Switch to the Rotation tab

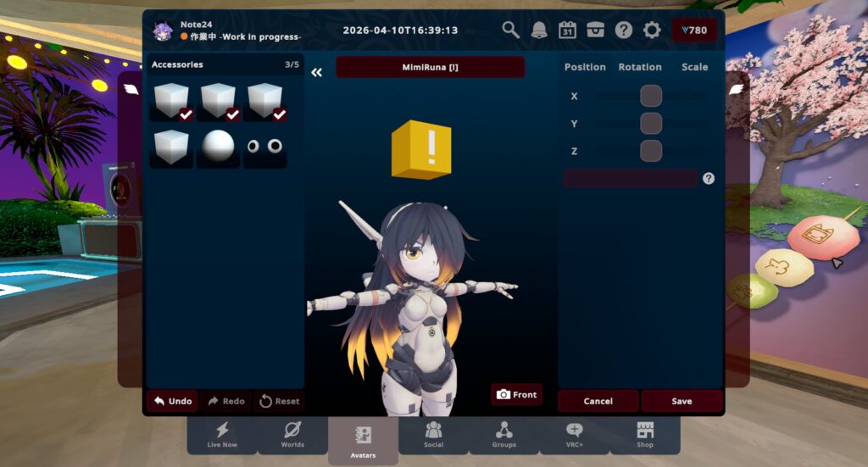pos(640,67)
